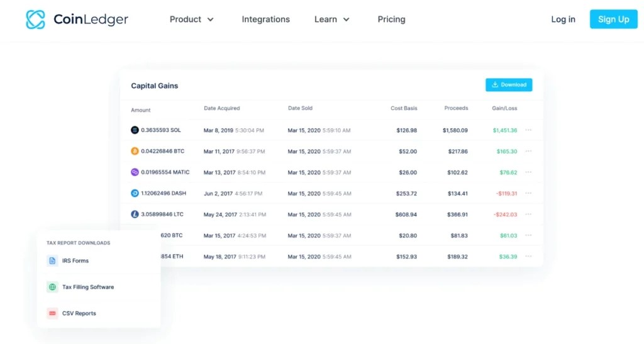Image resolution: width=644 pixels, height=344 pixels.
Task: Click the LTC coin icon
Action: tap(135, 214)
